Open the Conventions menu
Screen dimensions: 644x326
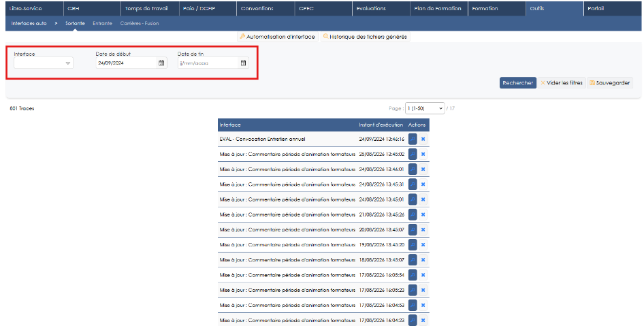[x=265, y=9]
